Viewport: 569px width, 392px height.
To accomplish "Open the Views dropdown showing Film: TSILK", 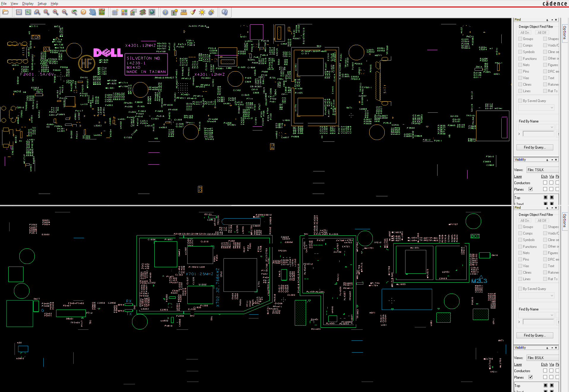I will 543,170.
